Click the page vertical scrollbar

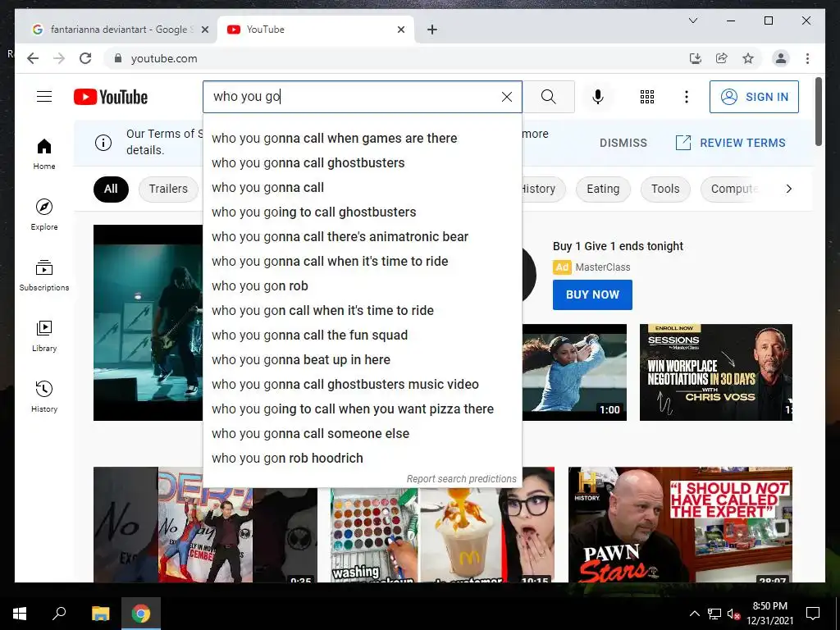(x=818, y=112)
